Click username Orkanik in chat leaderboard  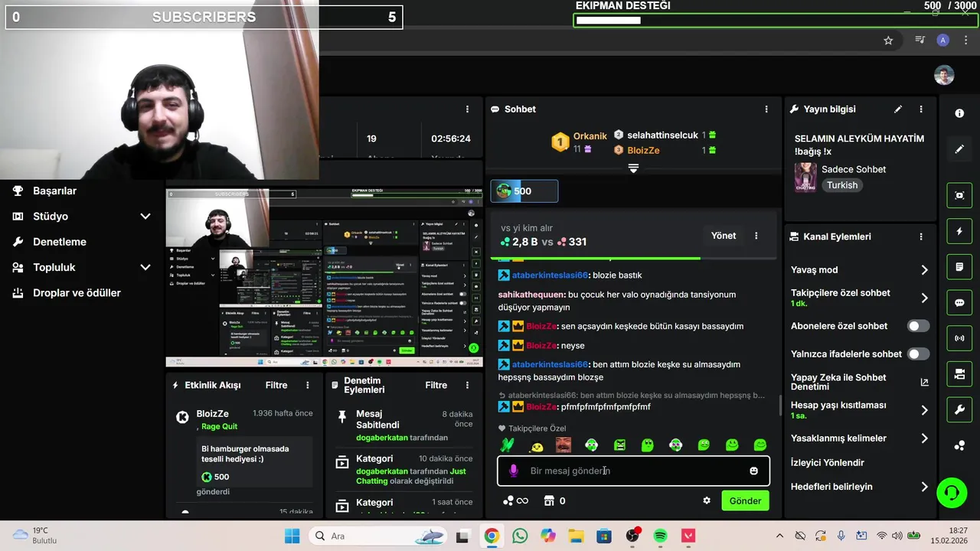tap(590, 136)
